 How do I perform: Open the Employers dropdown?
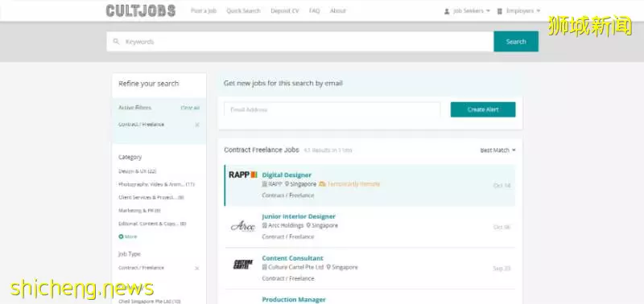(518, 11)
